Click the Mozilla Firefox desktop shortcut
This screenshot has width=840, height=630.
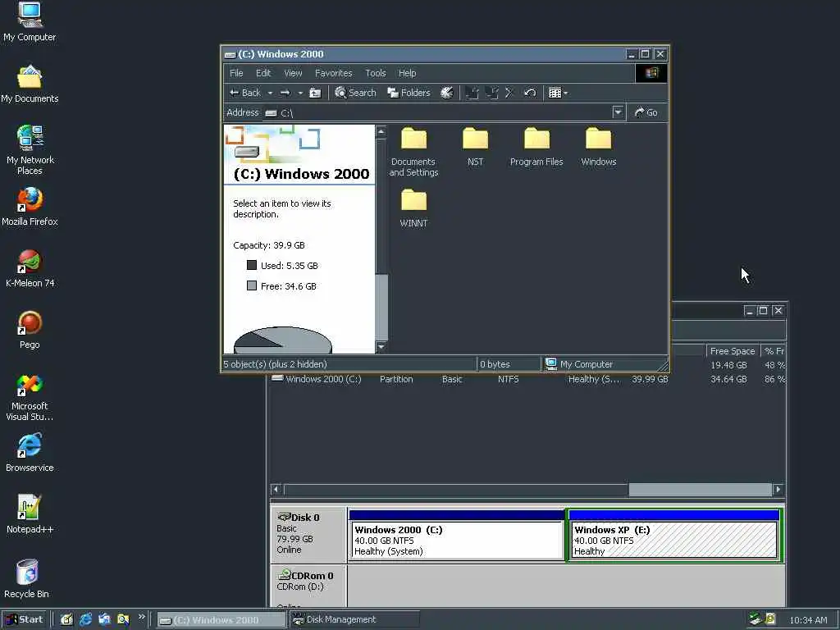(x=30, y=207)
